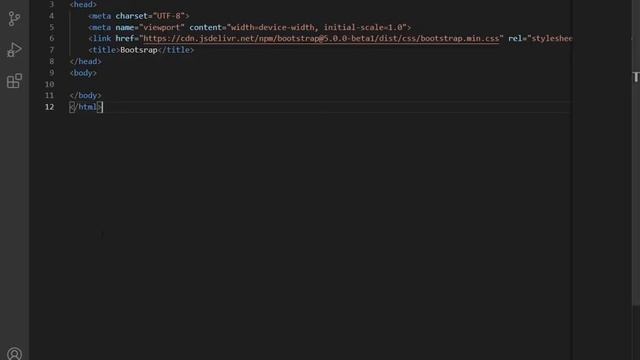Viewport: 640px width, 360px height.
Task: Click the opening body tag
Action: (x=83, y=73)
